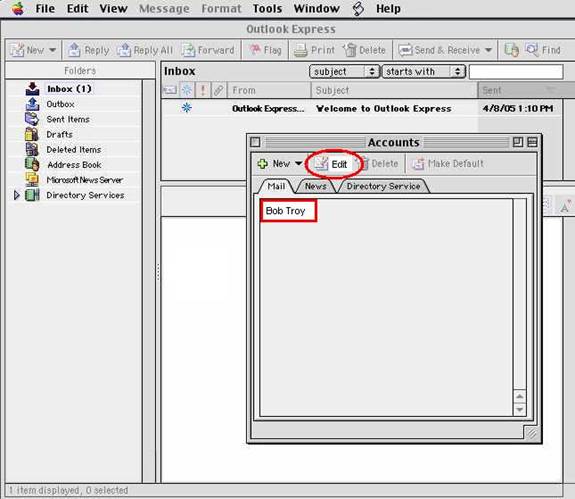The width and height of the screenshot is (575, 499).
Task: Switch to Directory Service tab
Action: (x=383, y=186)
